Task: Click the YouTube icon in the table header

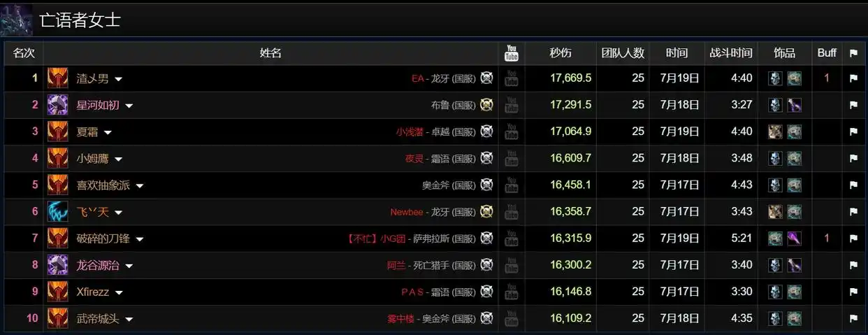Action: (x=512, y=52)
